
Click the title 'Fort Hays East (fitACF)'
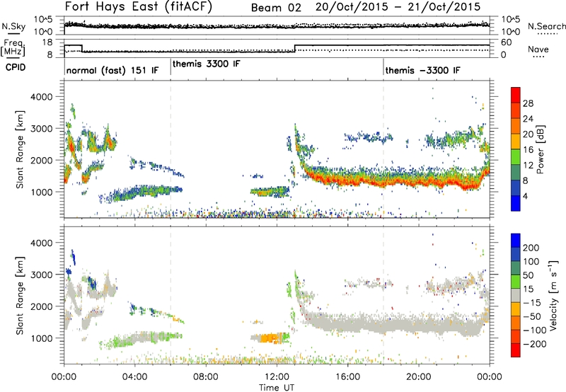coord(139,6)
